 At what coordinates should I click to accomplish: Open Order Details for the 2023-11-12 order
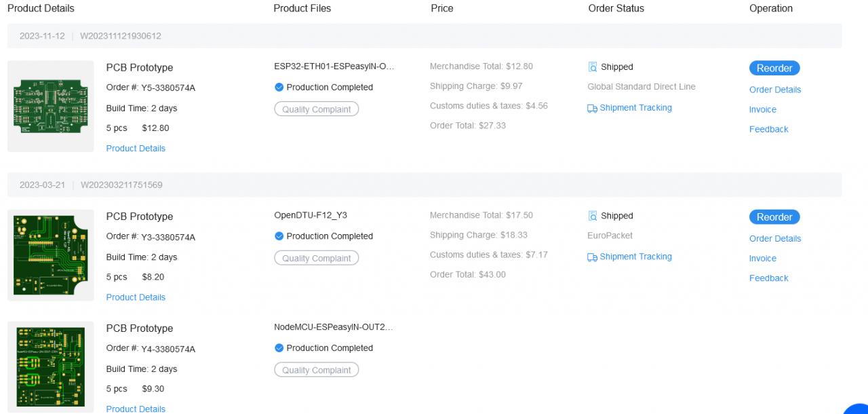(775, 90)
